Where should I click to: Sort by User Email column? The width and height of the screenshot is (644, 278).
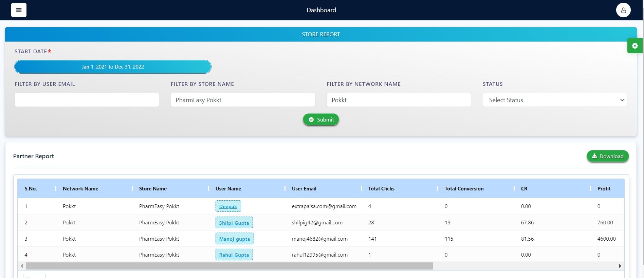point(304,189)
